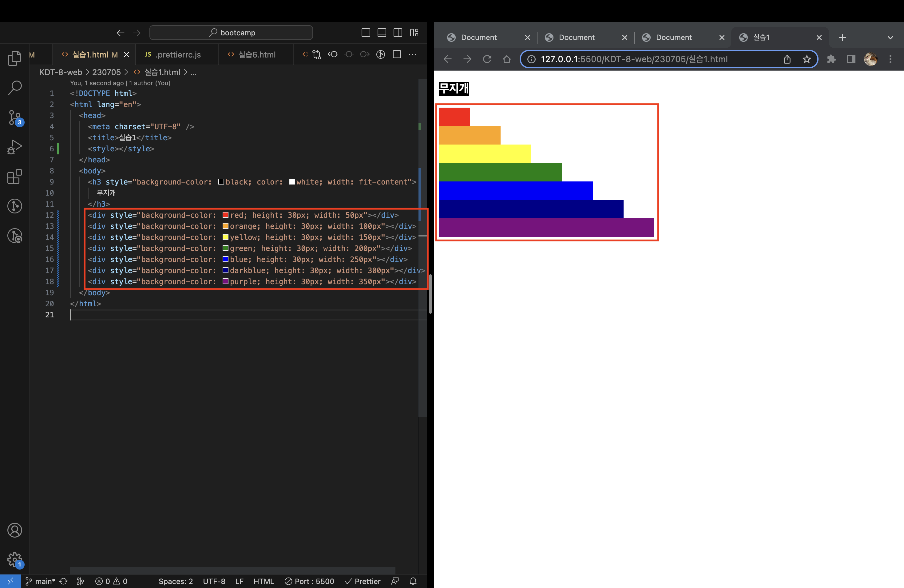This screenshot has width=904, height=588.
Task: Click the black color swatch on line 9
Action: 221,181
